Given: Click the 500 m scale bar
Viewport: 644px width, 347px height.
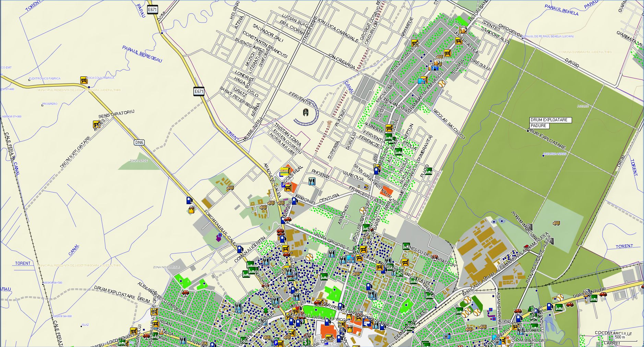Looking at the screenshot, I should [624, 339].
